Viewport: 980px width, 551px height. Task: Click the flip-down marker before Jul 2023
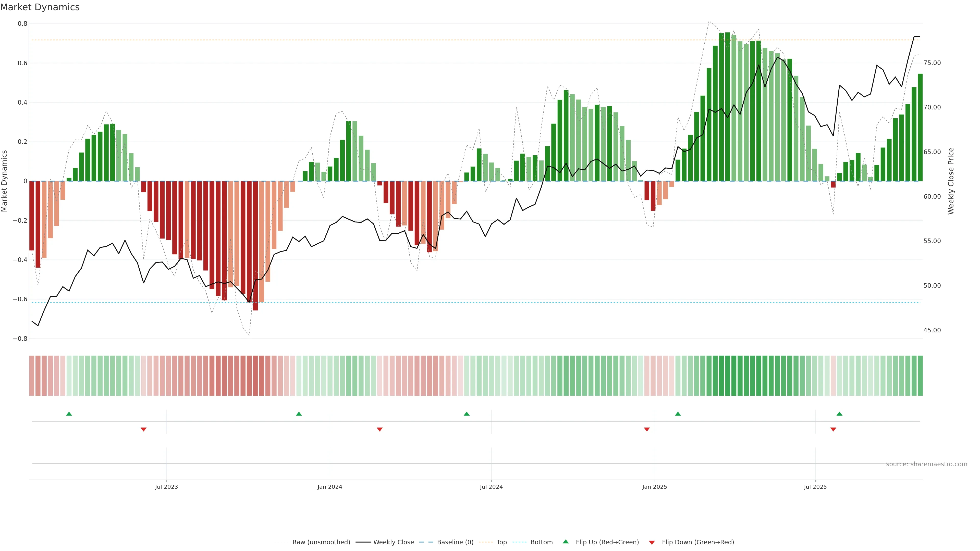[x=143, y=429]
